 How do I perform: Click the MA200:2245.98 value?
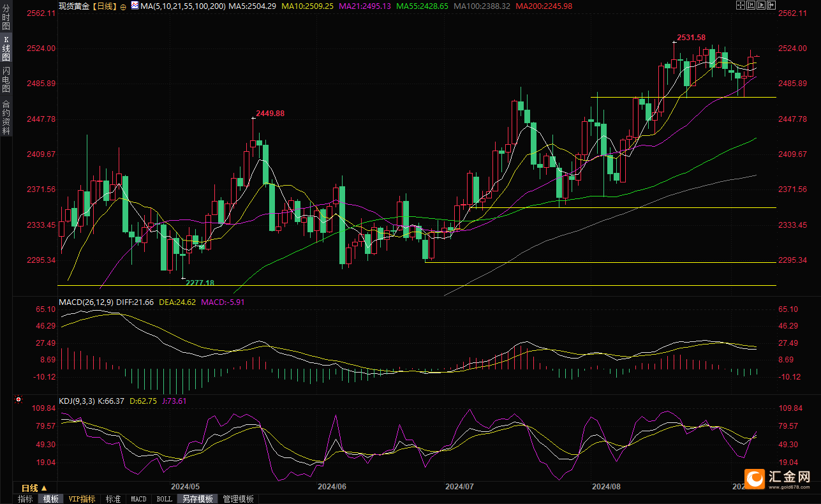[x=544, y=6]
